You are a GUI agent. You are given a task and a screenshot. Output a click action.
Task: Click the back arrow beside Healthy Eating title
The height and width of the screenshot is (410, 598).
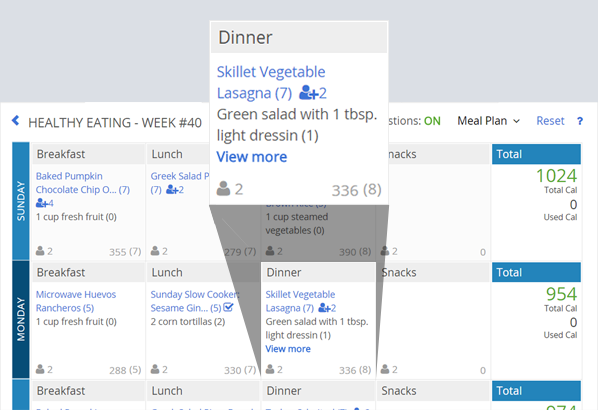click(x=16, y=121)
